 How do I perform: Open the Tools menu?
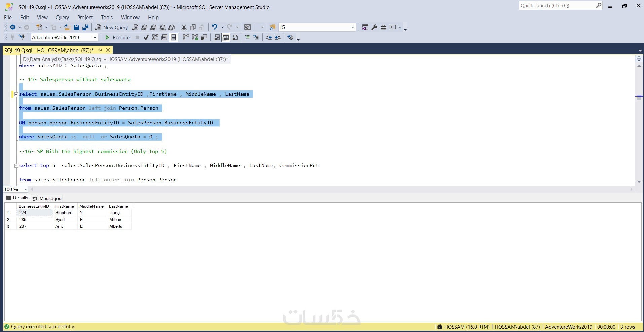[107, 18]
